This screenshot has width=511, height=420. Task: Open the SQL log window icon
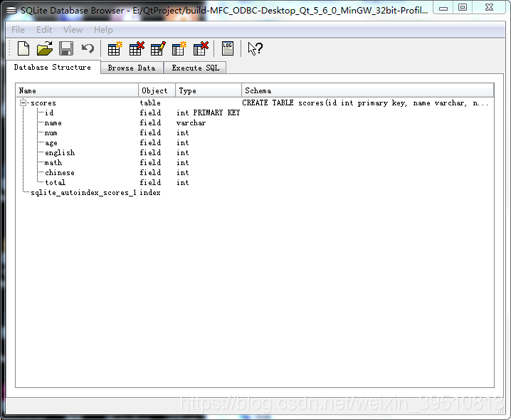tap(228, 48)
